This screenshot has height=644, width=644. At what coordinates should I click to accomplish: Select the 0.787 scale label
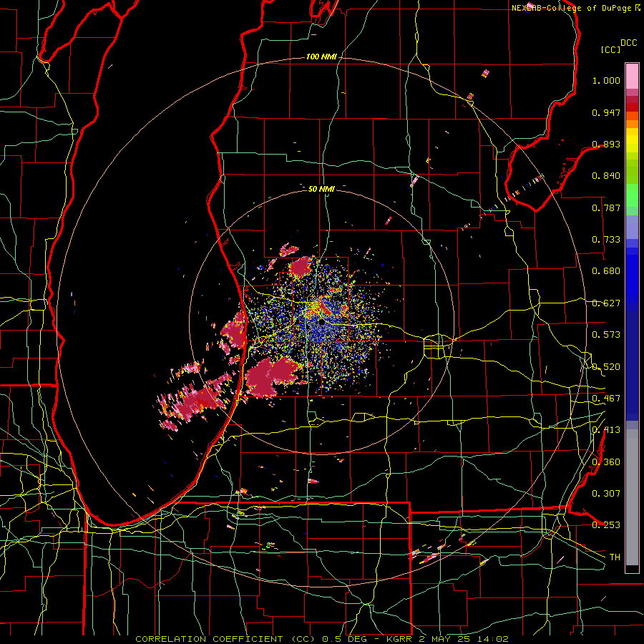pyautogui.click(x=606, y=208)
